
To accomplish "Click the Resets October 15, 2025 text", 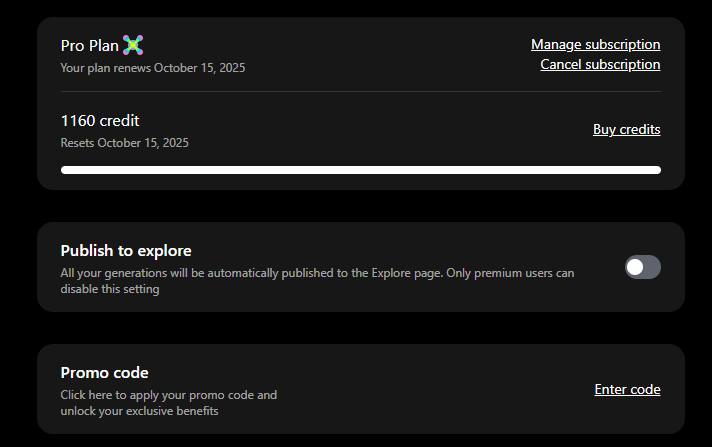I will (x=124, y=143).
